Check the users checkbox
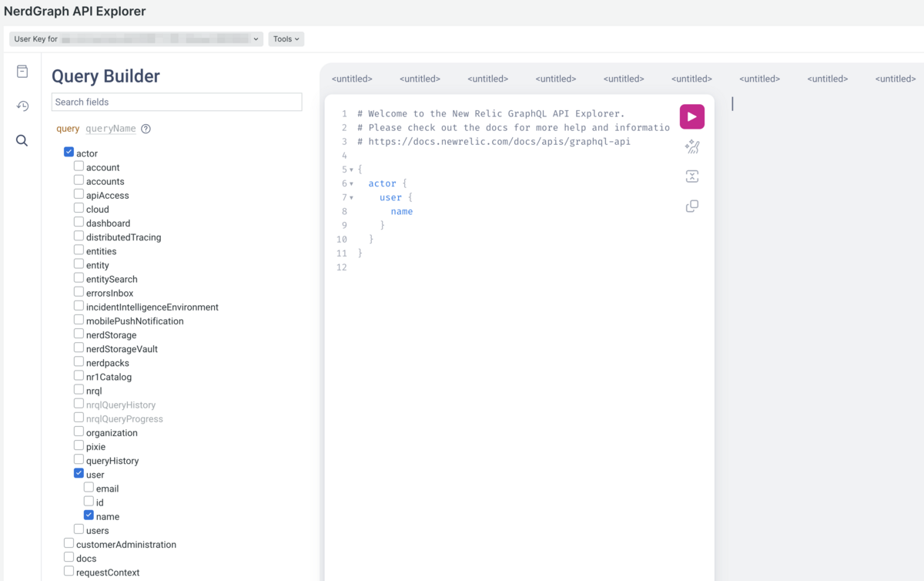The height and width of the screenshot is (581, 924). 79,529
